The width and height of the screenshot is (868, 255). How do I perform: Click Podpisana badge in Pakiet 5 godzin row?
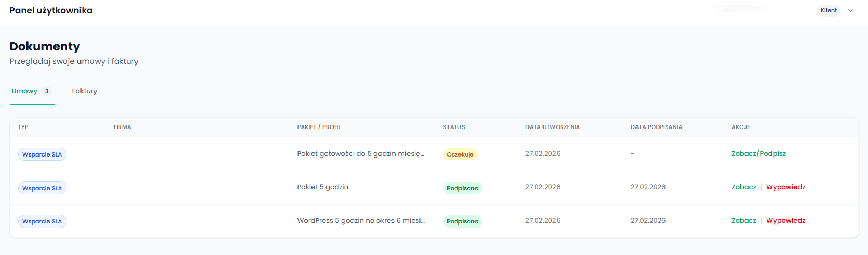tap(462, 188)
